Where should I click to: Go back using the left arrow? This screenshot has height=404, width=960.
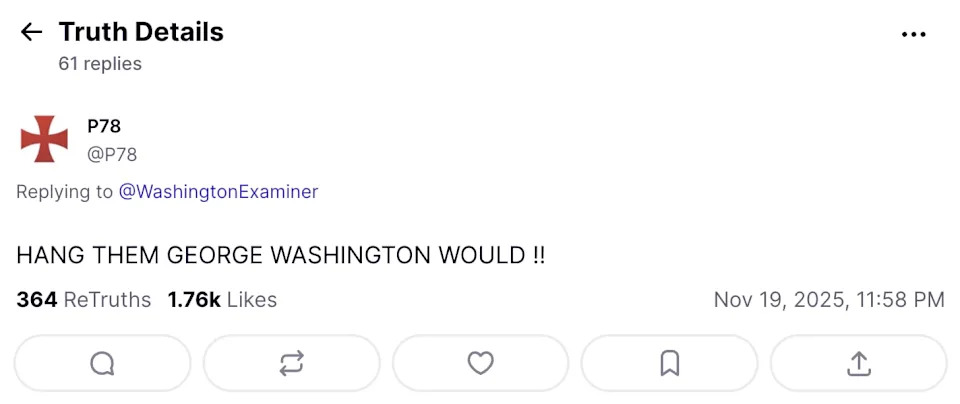[x=32, y=32]
